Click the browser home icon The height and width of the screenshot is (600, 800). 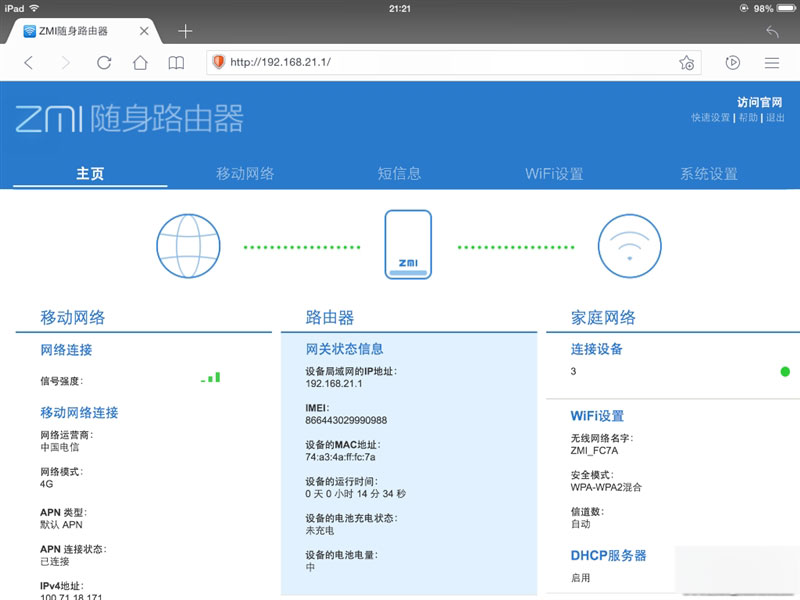140,62
